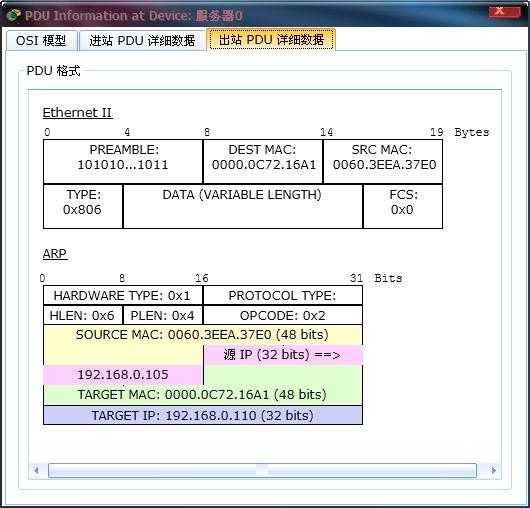Screen dimensions: 530x508
Task: Click the Bits ruler label
Action: [388, 278]
